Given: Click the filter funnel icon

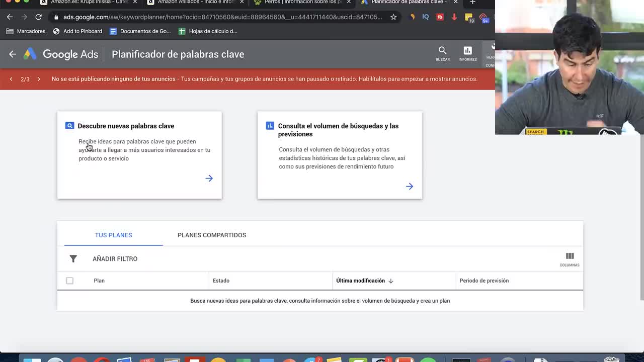Looking at the screenshot, I should pyautogui.click(x=73, y=258).
